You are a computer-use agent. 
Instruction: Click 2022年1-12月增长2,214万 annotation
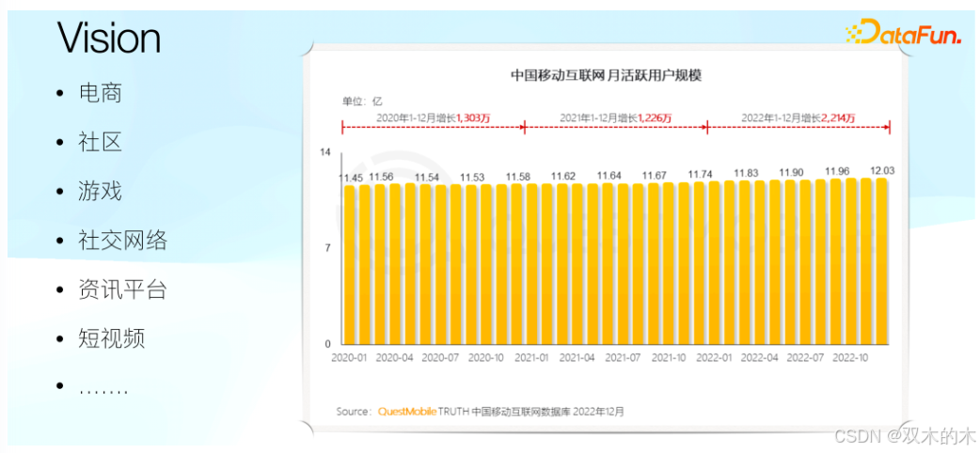(798, 117)
